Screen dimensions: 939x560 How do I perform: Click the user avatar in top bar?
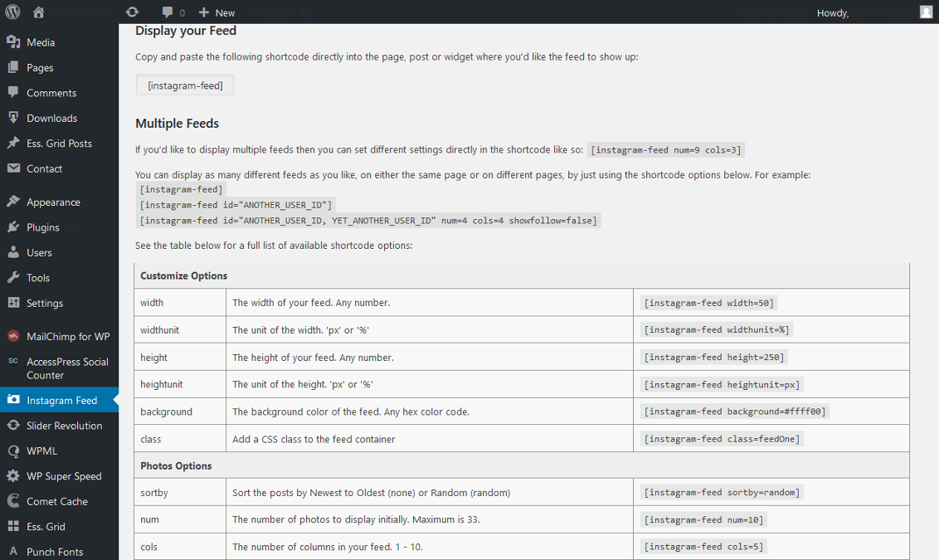926,12
